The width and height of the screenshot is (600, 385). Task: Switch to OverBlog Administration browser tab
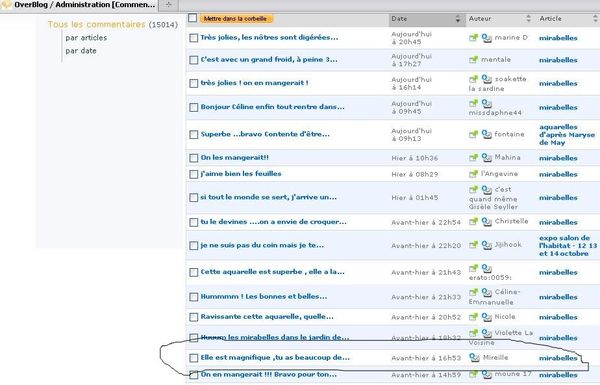pos(79,5)
